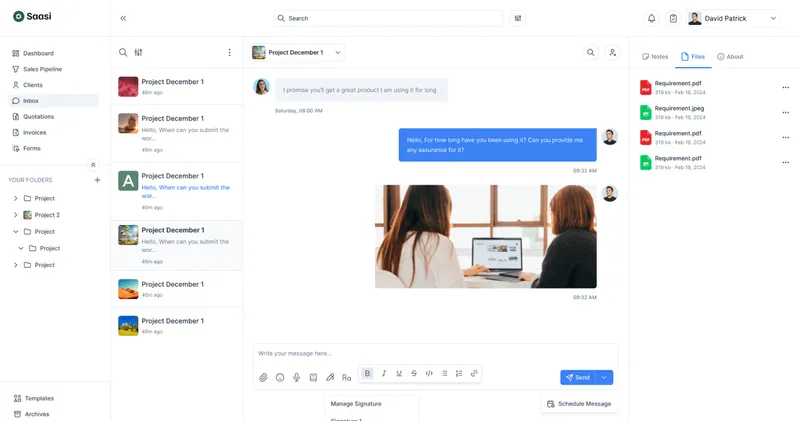800x421 pixels.
Task: Switch to the Files tab
Action: tap(693, 57)
